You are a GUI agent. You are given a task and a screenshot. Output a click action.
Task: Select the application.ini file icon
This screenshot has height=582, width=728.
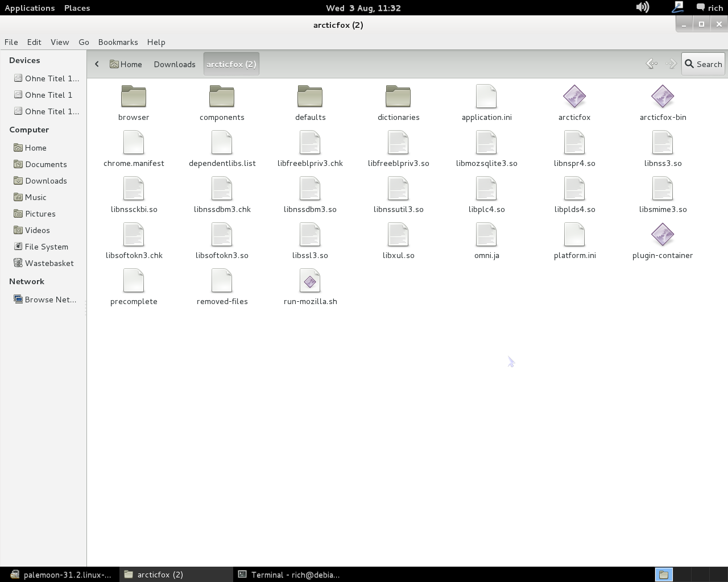[486, 97]
